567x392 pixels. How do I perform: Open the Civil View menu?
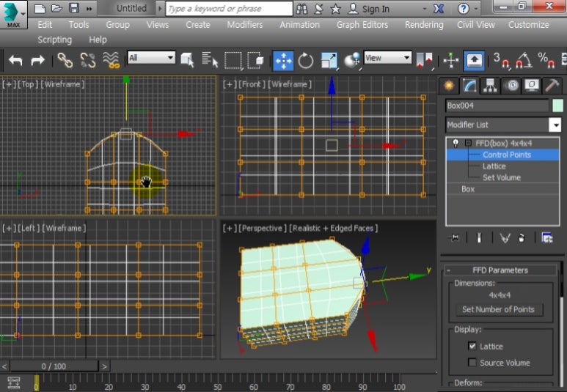pyautogui.click(x=476, y=25)
